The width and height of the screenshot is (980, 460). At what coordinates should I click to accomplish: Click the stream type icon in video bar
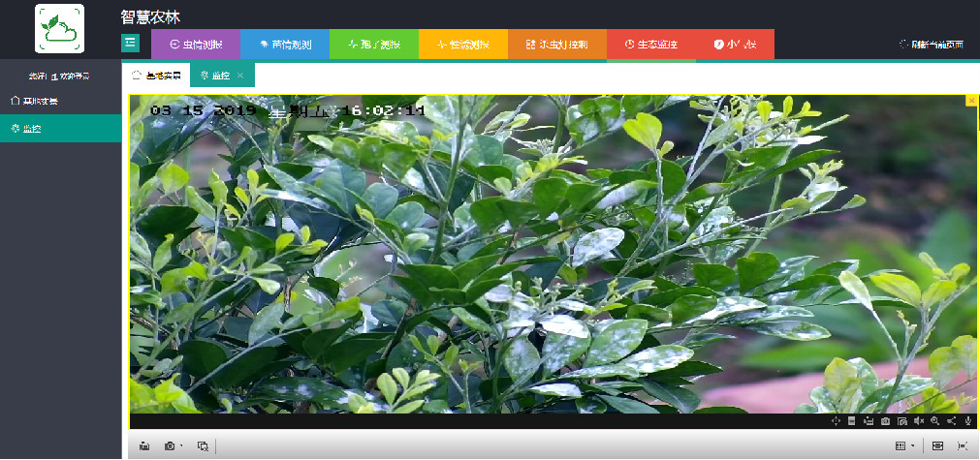(x=852, y=421)
